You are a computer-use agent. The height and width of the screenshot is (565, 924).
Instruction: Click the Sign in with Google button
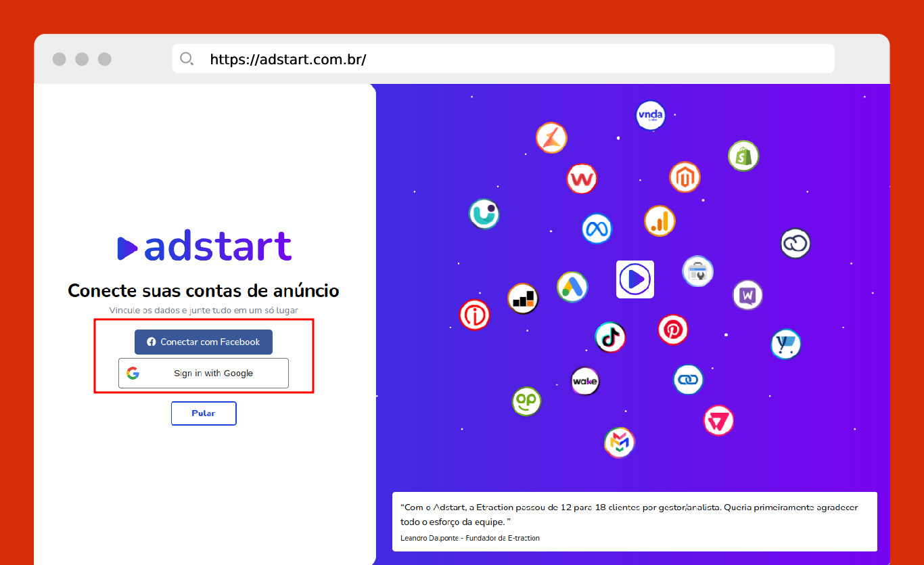[x=204, y=373]
